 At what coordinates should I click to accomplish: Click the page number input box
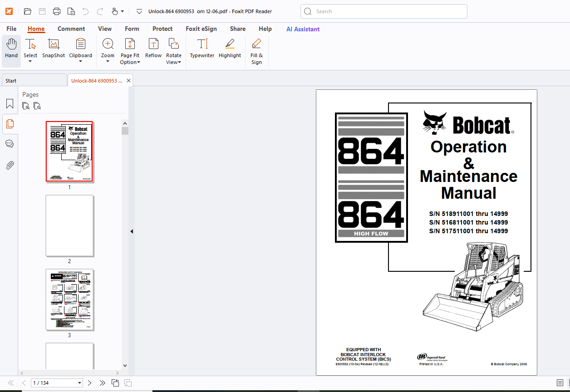[x=54, y=383]
